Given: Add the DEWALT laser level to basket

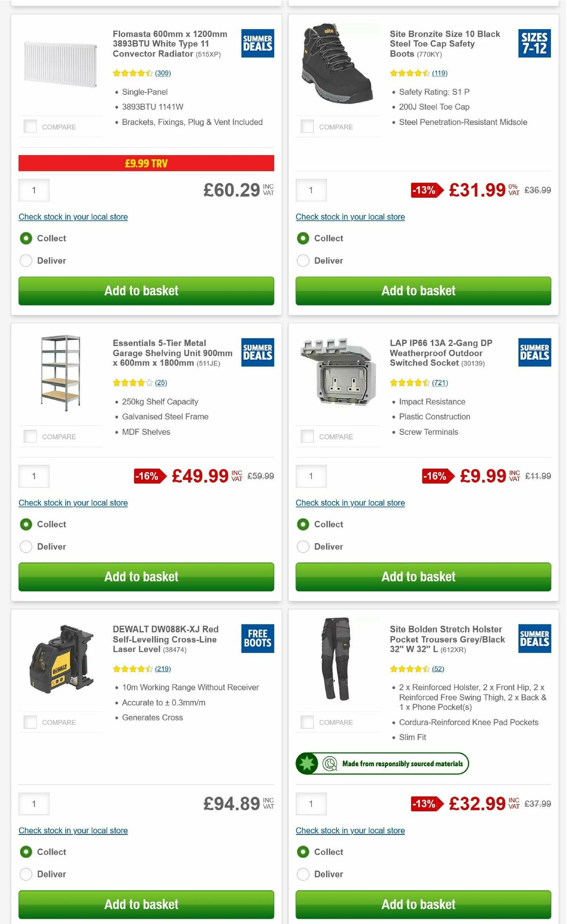Looking at the screenshot, I should coord(146,905).
